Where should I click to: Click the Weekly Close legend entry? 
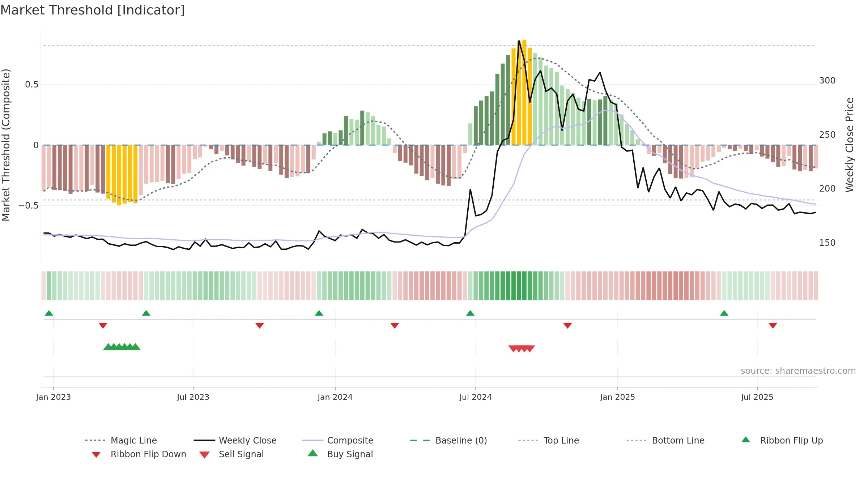(x=235, y=440)
